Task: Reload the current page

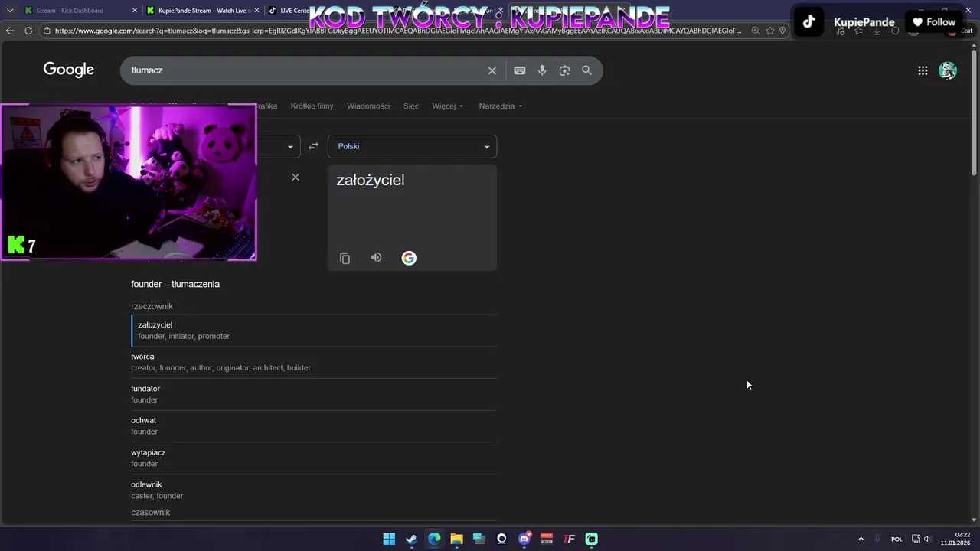Action: [28, 31]
